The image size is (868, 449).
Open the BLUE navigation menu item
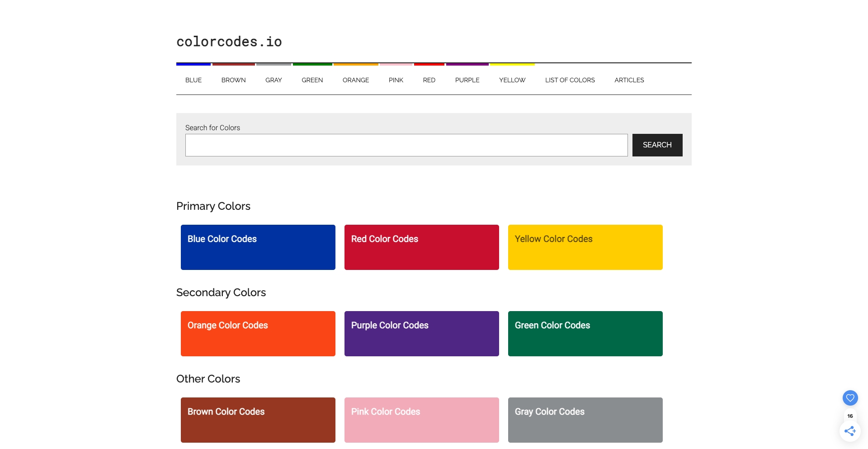(193, 80)
